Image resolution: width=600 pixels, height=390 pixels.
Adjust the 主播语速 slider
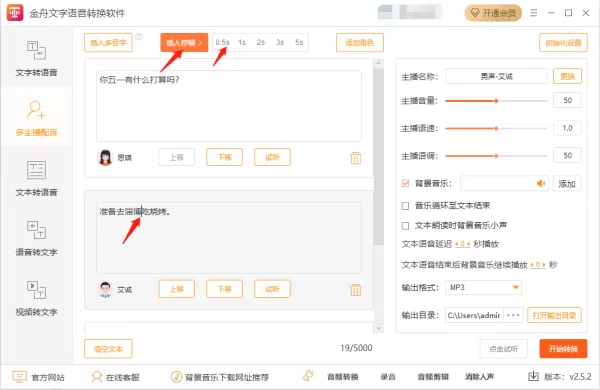click(x=496, y=128)
